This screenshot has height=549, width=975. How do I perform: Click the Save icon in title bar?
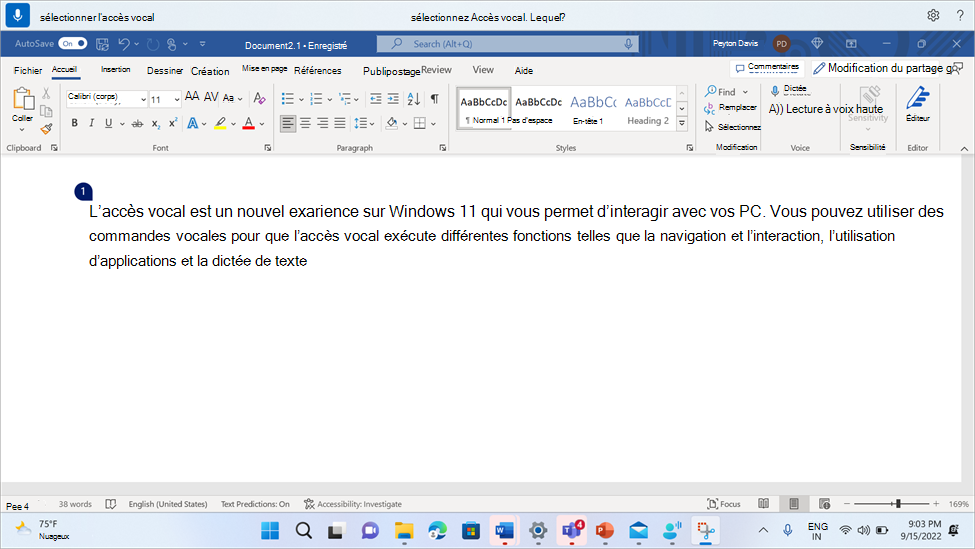point(103,44)
